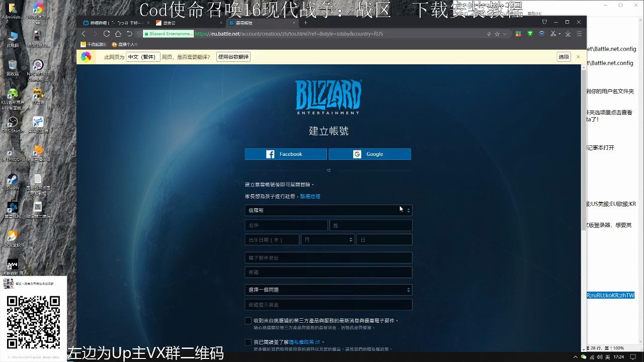Tick the privacy policy agreement checkbox

[248, 342]
